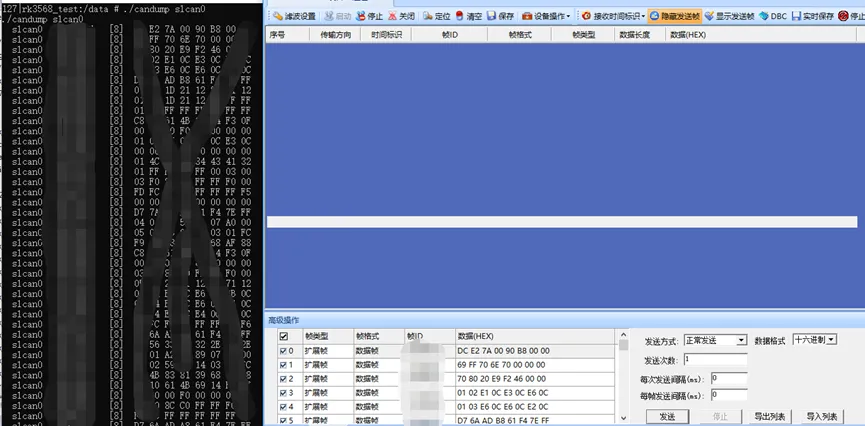
Task: Uncheck send list row 2 checkbox
Action: (284, 379)
